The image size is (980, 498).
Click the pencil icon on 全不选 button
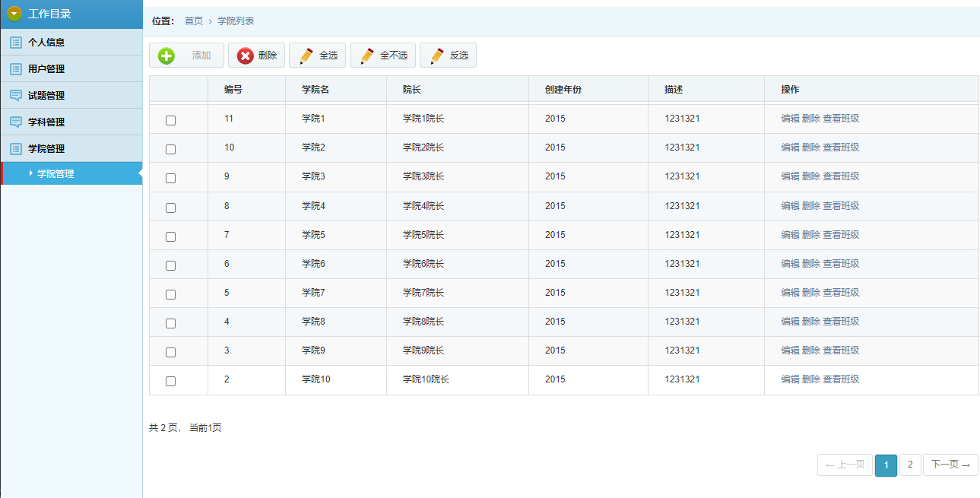(367, 56)
